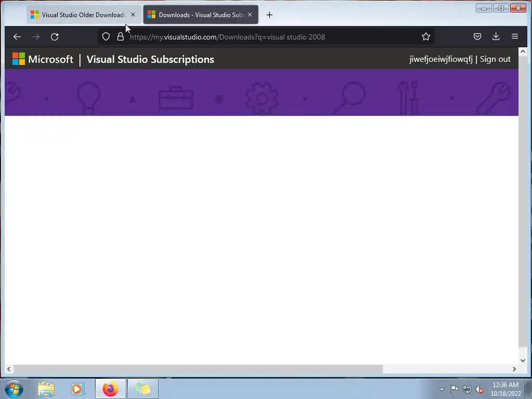Screen dimensions: 532x399
Task: Show hidden system tray icons
Action: pos(442,389)
